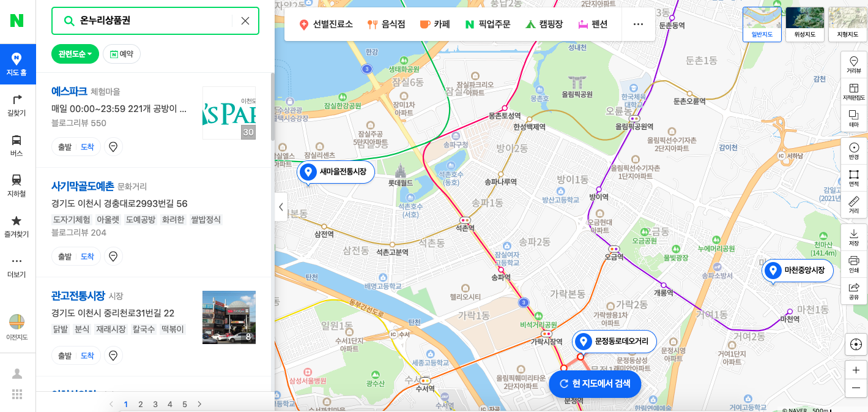
Task: Open 테마 theme layers
Action: click(x=854, y=119)
